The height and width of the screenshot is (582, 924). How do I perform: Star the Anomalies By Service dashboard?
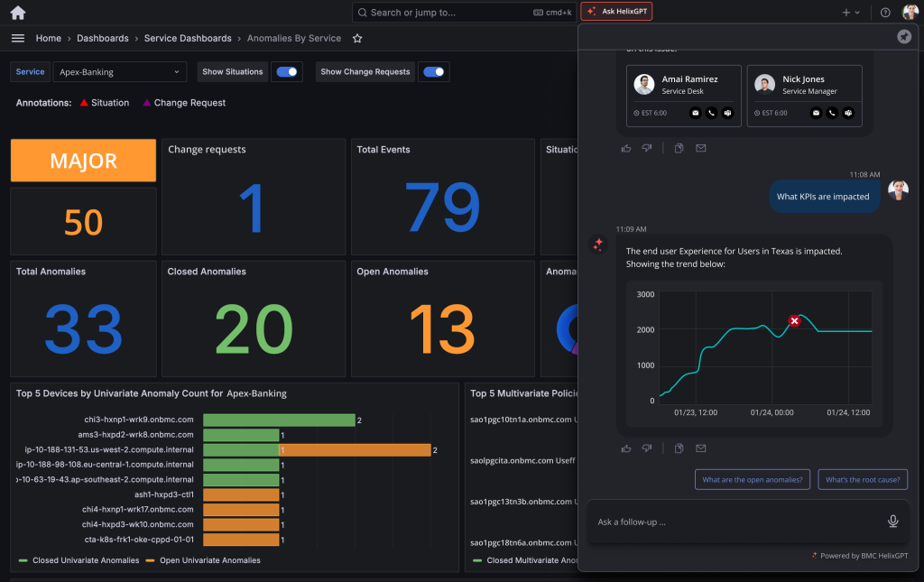click(357, 38)
